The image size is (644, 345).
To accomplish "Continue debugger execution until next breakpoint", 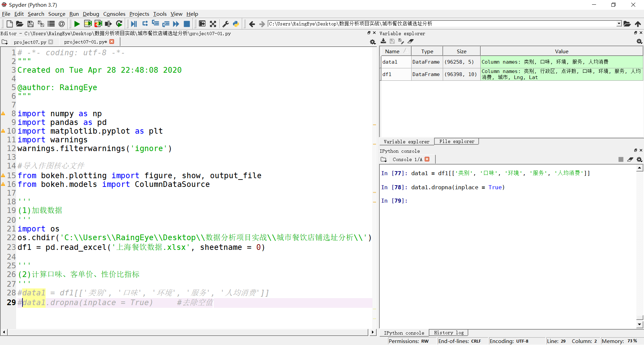I will point(176,24).
